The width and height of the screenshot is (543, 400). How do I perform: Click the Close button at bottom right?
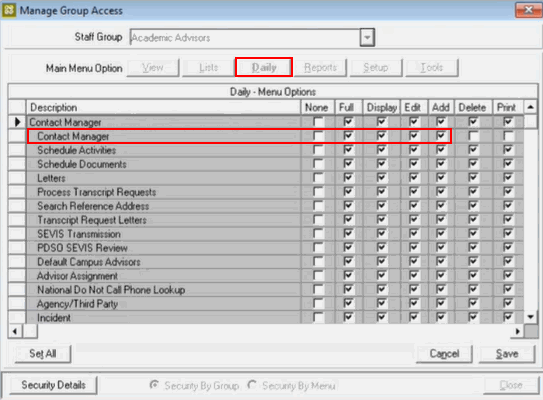pyautogui.click(x=511, y=385)
